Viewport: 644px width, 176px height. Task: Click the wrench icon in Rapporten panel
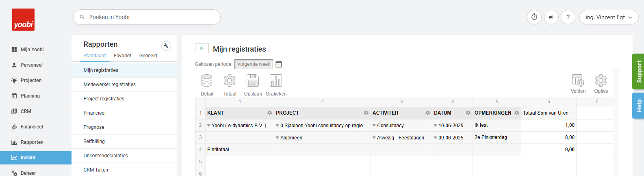pos(166,46)
